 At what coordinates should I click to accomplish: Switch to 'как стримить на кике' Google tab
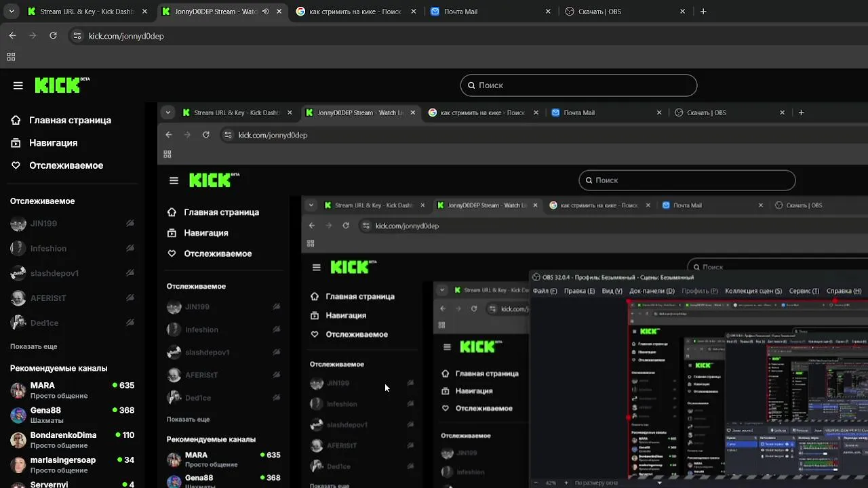356,12
